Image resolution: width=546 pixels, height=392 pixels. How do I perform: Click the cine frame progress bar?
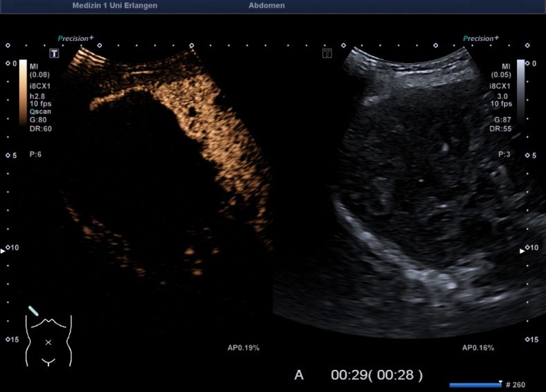(x=475, y=384)
